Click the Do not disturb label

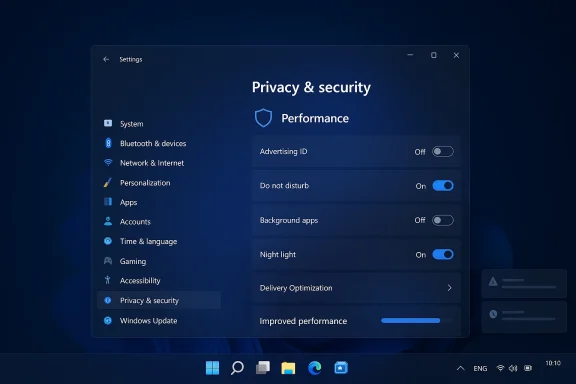pyautogui.click(x=284, y=186)
